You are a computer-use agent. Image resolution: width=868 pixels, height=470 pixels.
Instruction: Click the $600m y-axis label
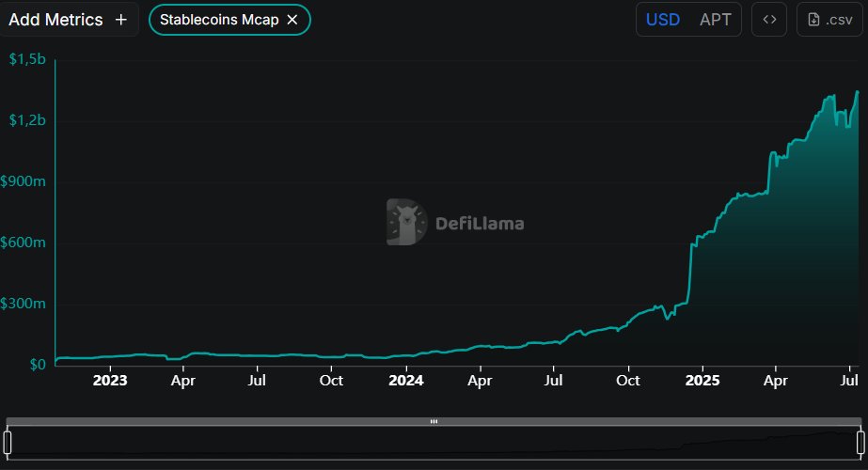tap(24, 243)
